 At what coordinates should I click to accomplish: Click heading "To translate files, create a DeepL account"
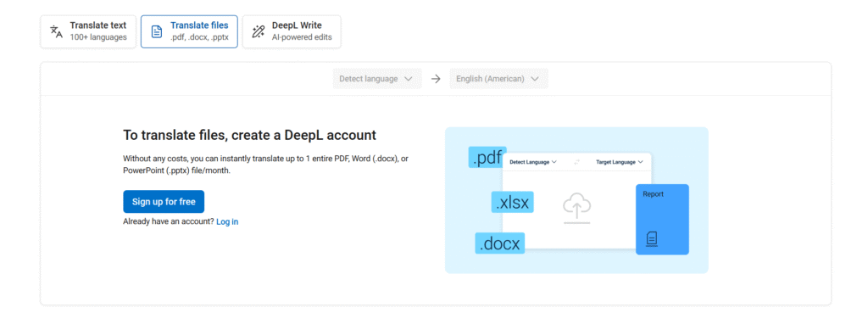250,135
